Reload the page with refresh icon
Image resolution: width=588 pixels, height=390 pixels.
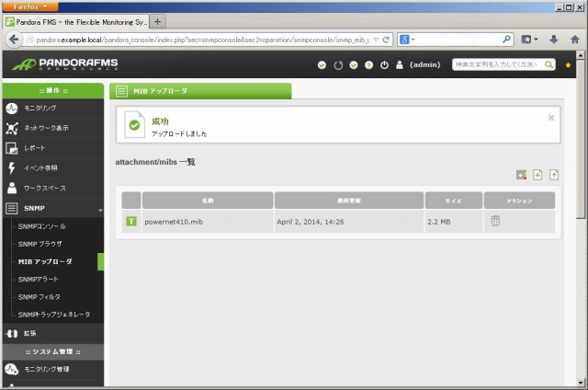pos(386,40)
